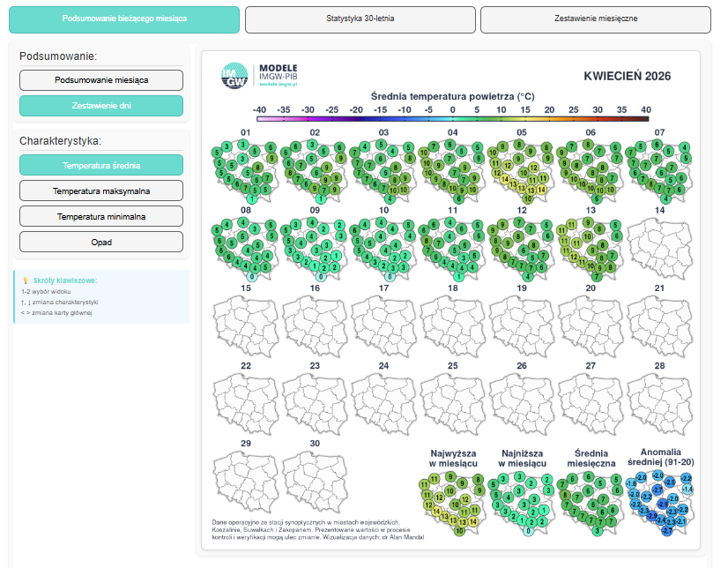Click the Podsumowanie miesiąca button
This screenshot has width=728, height=568.
point(101,80)
